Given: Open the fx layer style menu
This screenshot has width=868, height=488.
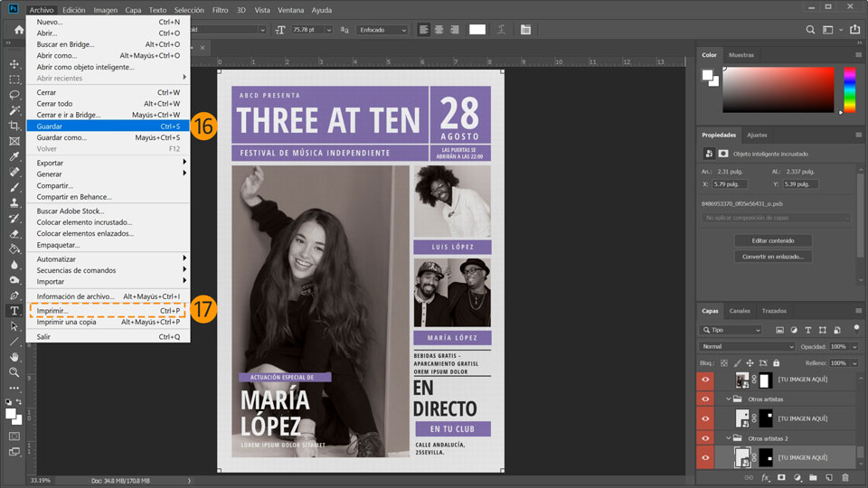Looking at the screenshot, I should (x=765, y=477).
